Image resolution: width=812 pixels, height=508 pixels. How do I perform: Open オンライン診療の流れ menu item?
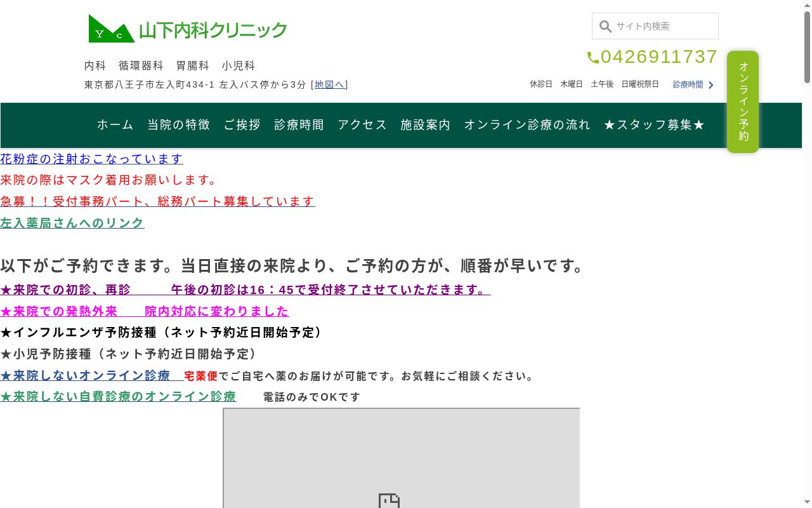[527, 125]
